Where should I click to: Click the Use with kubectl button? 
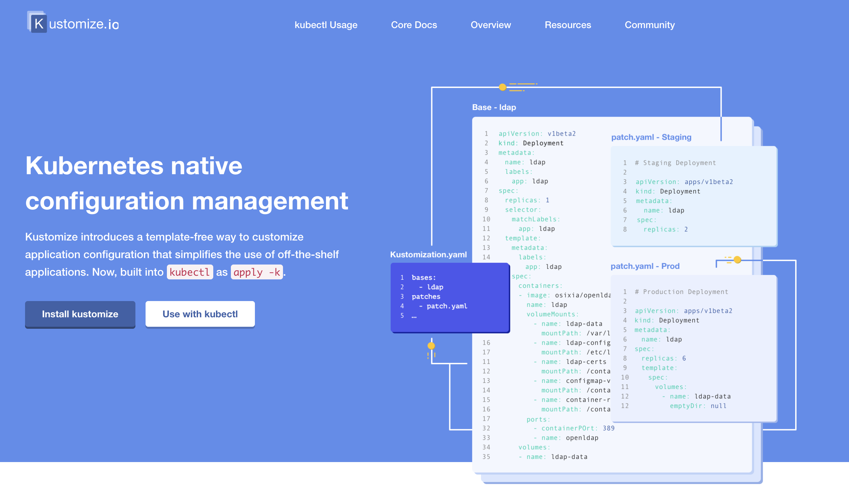coord(200,314)
